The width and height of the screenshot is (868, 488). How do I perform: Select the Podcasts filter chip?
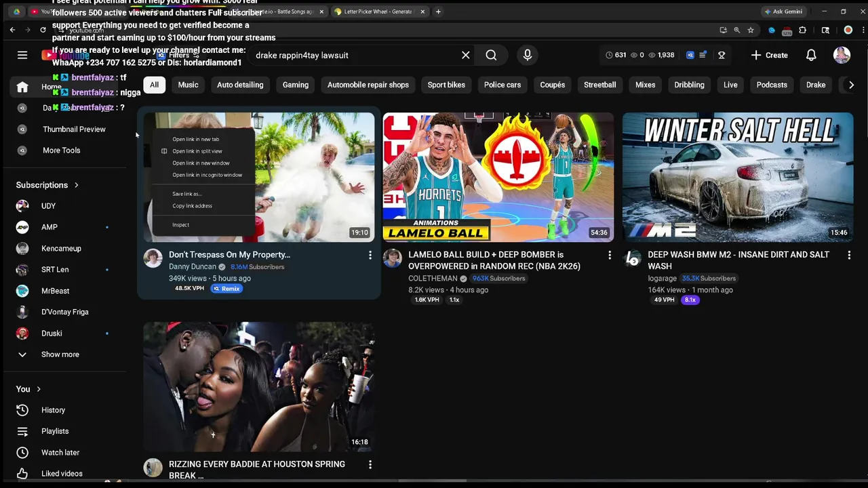[x=772, y=85]
